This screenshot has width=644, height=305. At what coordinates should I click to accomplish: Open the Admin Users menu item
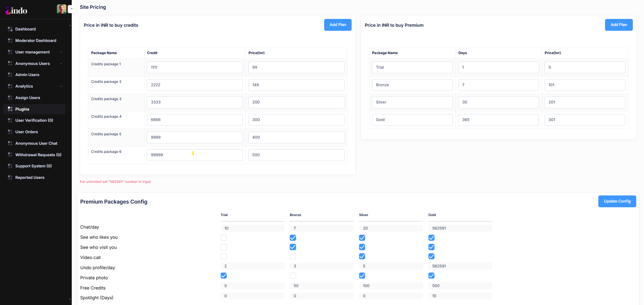click(x=27, y=75)
